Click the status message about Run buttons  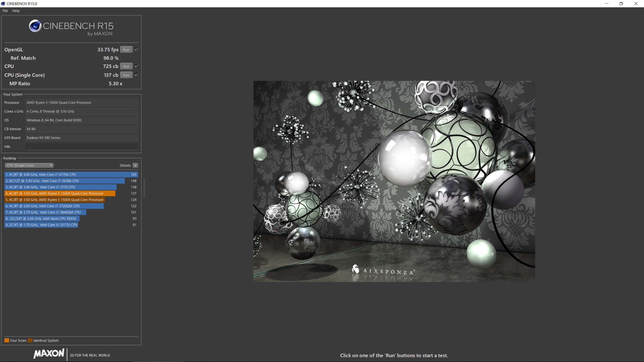394,355
